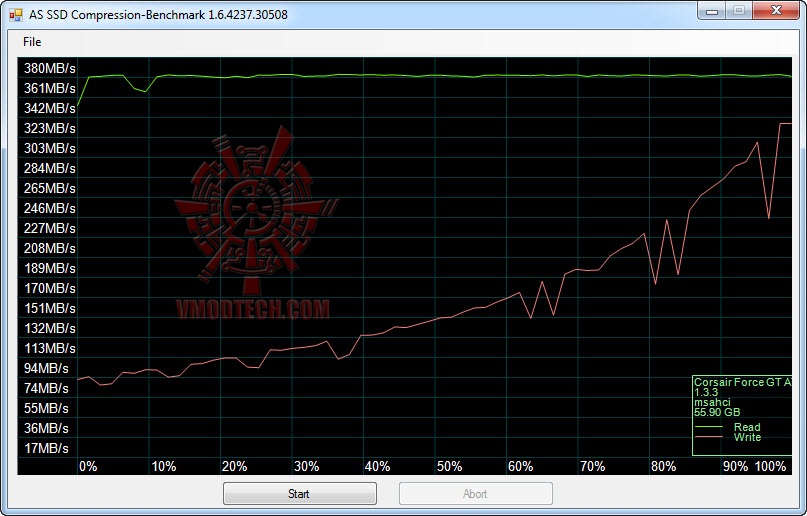Click the 0% x-axis label

88,467
